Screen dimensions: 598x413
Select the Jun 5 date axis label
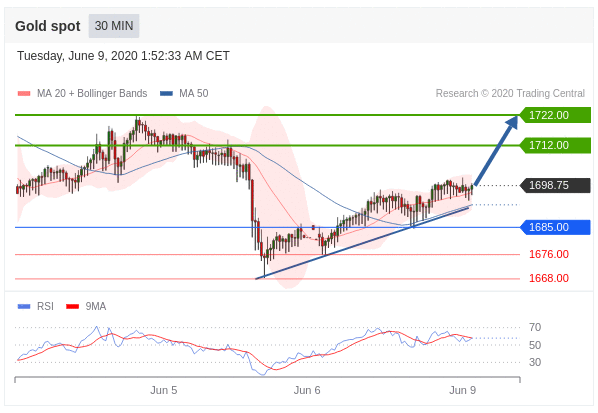point(164,391)
